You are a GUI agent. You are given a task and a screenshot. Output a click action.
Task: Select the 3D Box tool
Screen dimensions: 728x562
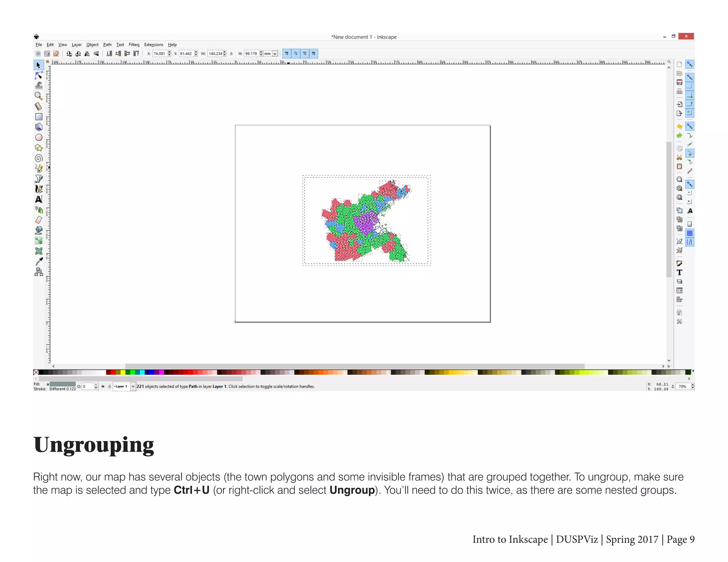[x=38, y=127]
